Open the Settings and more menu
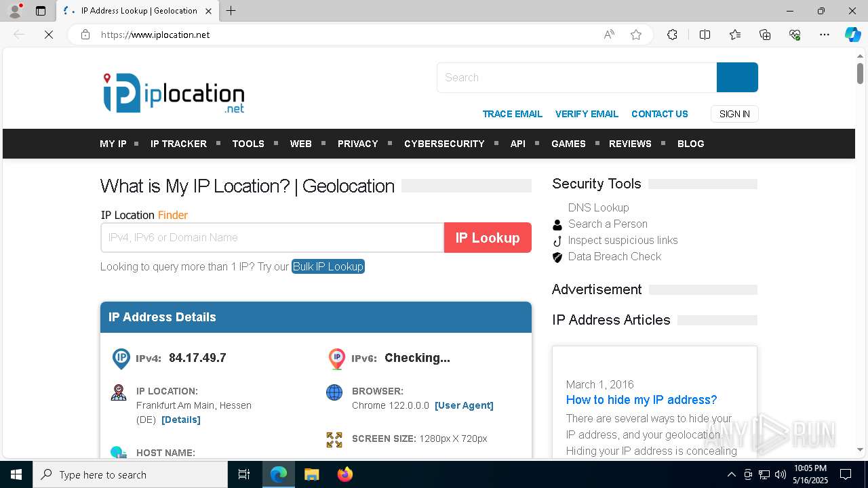The image size is (868, 488). [x=825, y=35]
